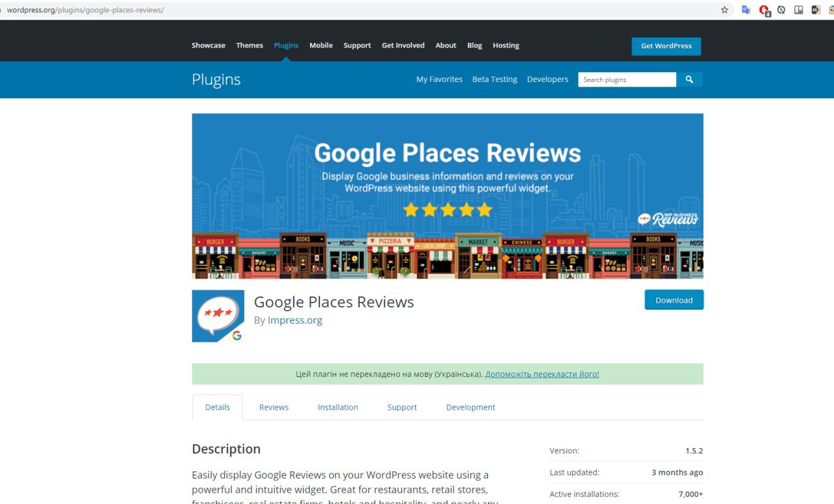Open the Developers link
Screen dimensions: 834x504
click(547, 79)
